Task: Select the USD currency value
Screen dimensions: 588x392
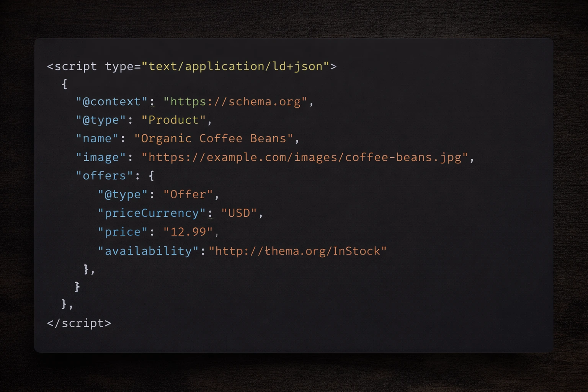Action: (x=239, y=213)
